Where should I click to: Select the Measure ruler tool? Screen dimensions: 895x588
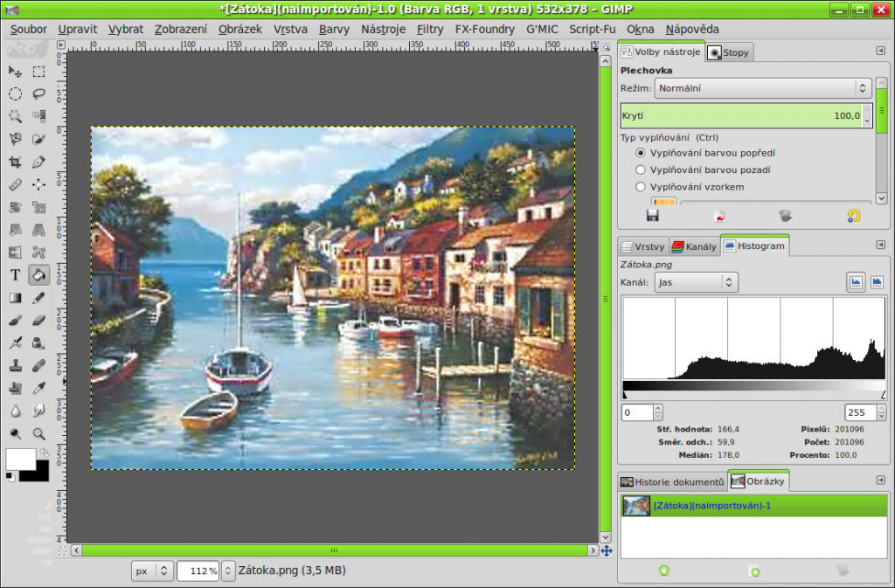click(x=16, y=184)
